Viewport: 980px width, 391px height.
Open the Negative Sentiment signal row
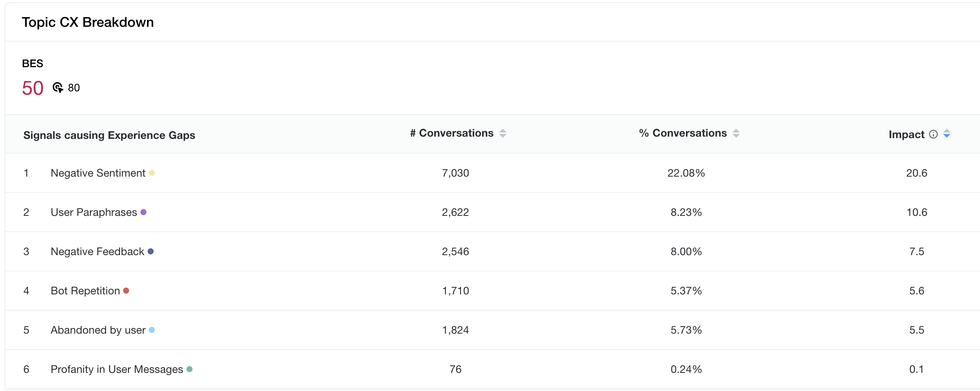coord(98,173)
